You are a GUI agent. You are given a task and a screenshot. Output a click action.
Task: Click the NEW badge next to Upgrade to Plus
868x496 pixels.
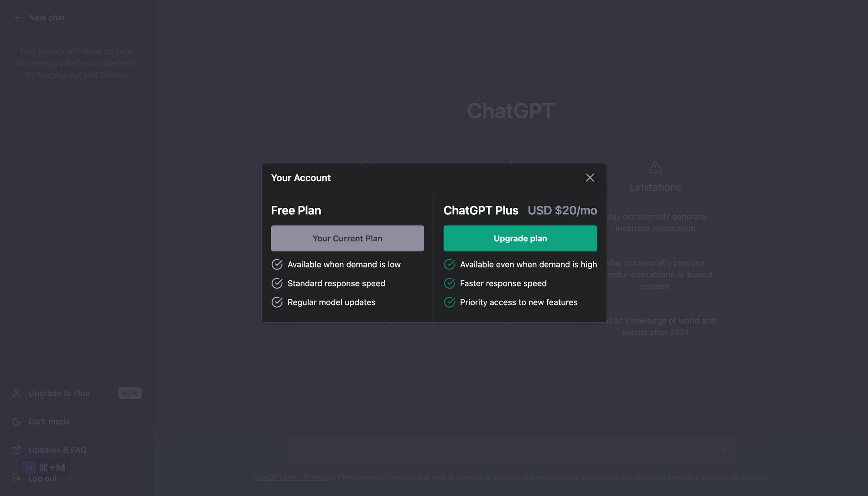tap(129, 394)
